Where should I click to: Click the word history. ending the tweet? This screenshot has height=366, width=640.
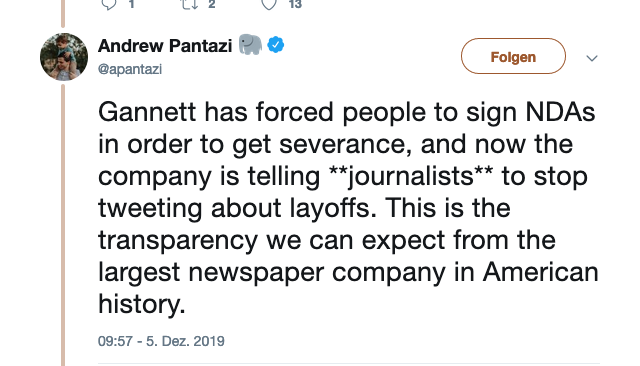pos(142,304)
